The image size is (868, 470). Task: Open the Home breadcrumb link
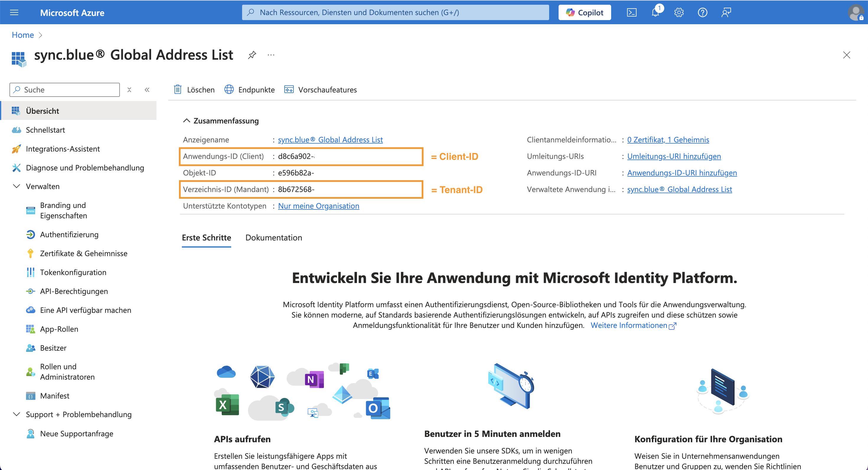click(x=22, y=35)
